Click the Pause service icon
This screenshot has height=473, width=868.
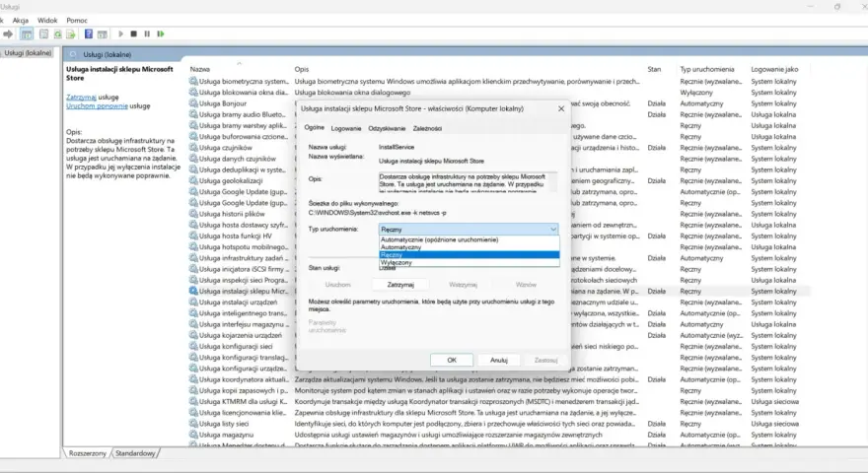147,34
